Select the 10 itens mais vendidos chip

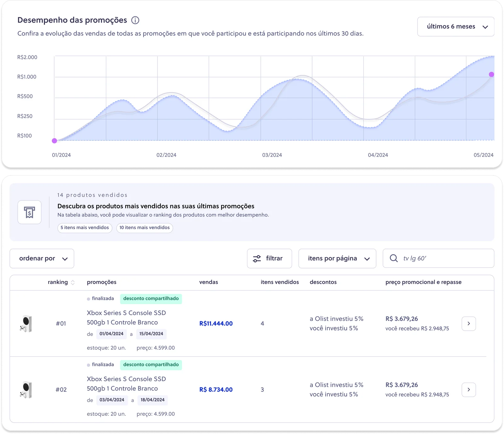(145, 228)
